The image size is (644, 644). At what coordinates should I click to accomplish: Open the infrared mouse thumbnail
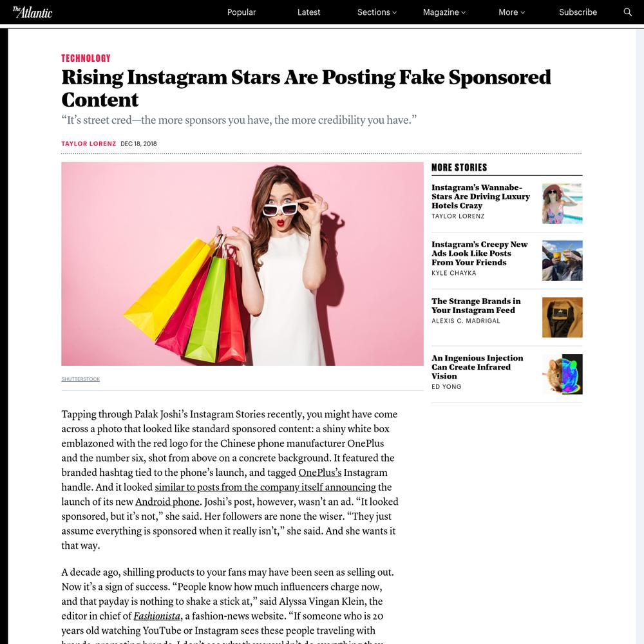pos(562,375)
